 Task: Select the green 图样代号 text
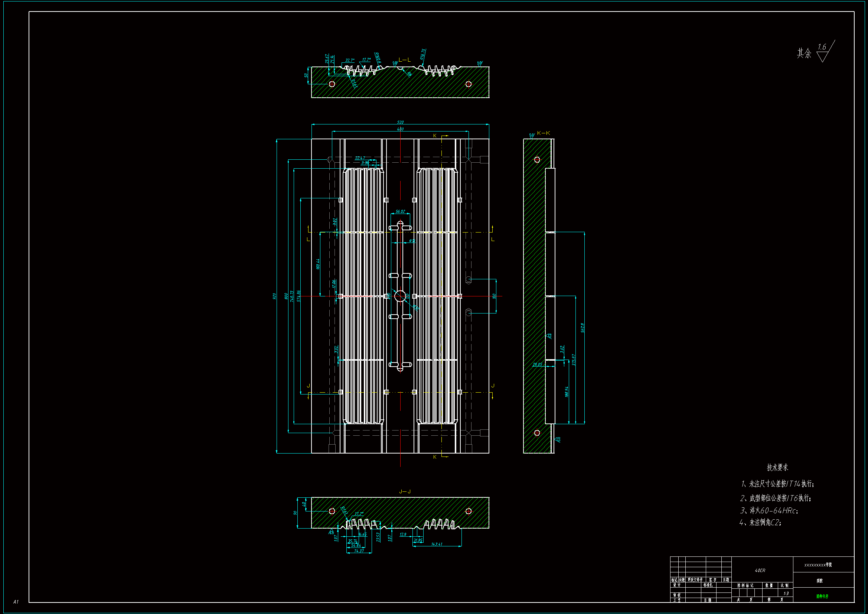(822, 597)
